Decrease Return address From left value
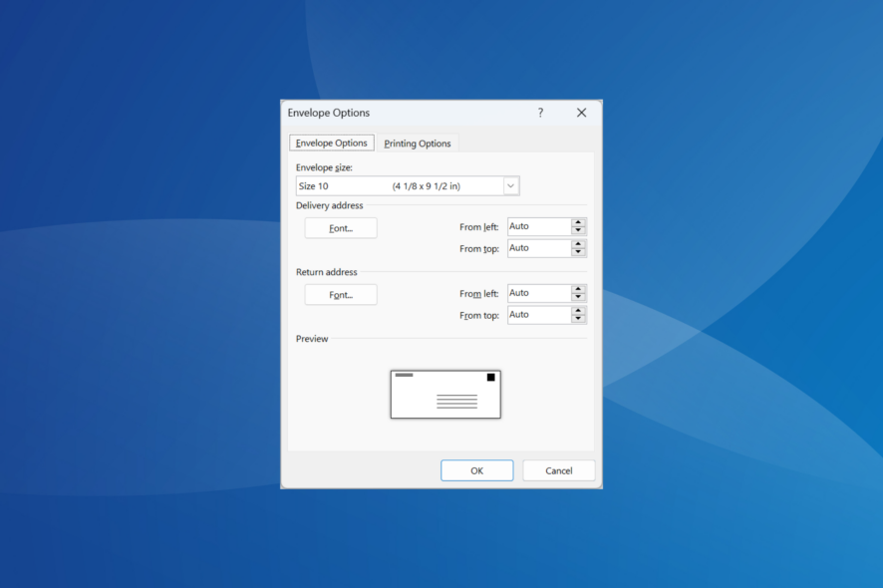 coord(578,297)
